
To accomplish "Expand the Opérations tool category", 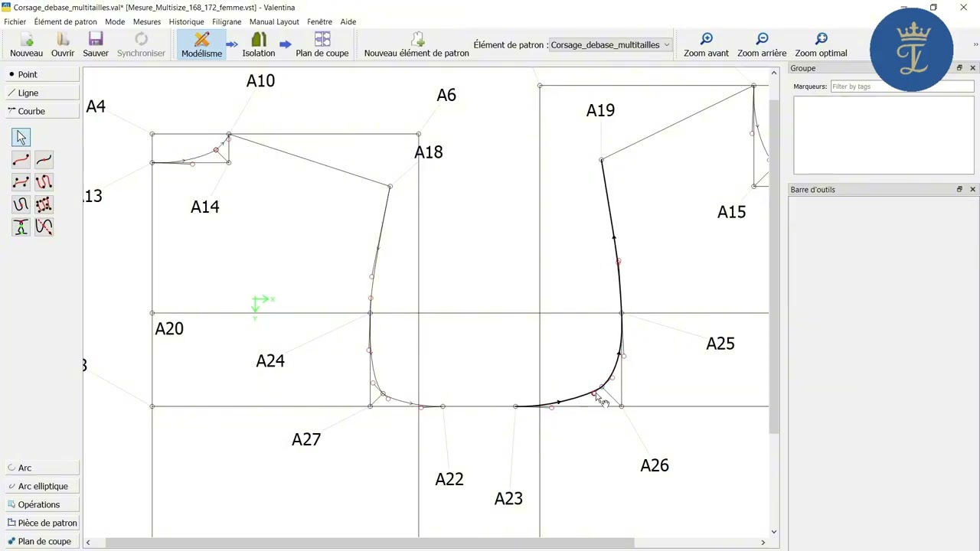I will (42, 504).
